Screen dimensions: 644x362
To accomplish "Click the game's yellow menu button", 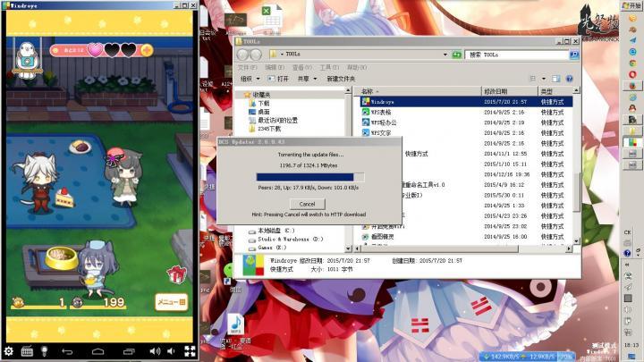I will 171,302.
